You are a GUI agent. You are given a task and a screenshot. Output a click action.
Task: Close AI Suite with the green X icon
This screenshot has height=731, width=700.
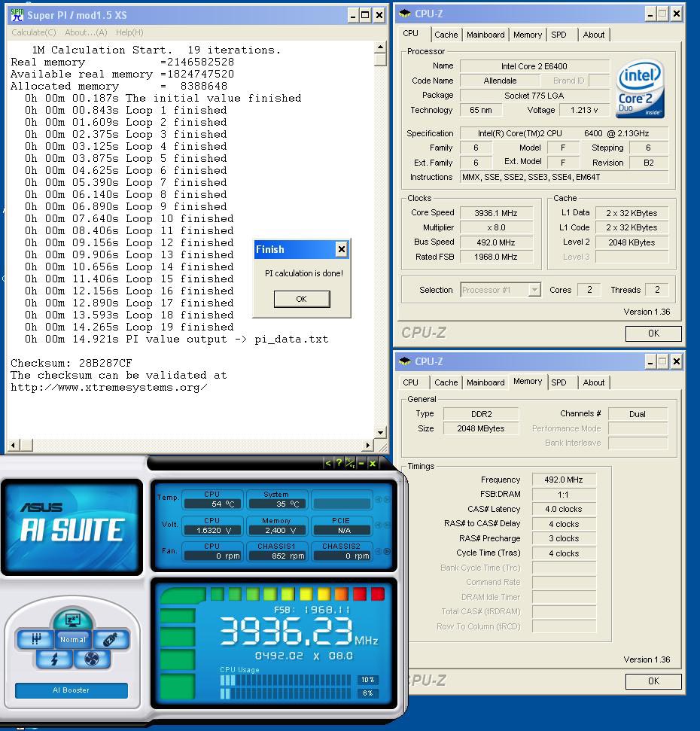click(x=373, y=463)
